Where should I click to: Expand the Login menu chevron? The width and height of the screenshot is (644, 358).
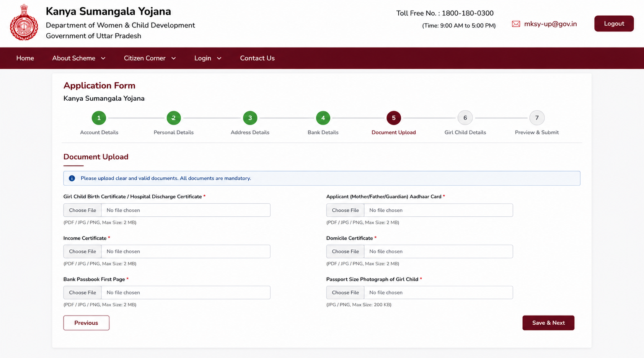[x=219, y=59]
